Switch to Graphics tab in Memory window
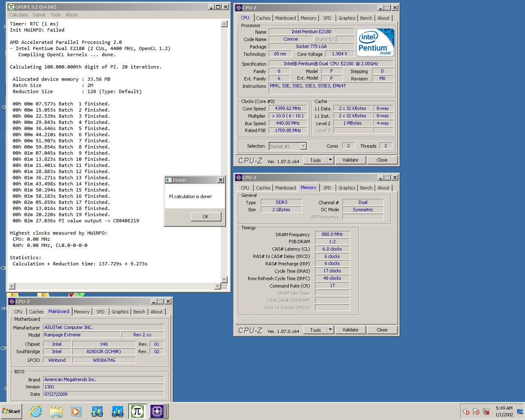This screenshot has height=420, width=525. coord(347,188)
